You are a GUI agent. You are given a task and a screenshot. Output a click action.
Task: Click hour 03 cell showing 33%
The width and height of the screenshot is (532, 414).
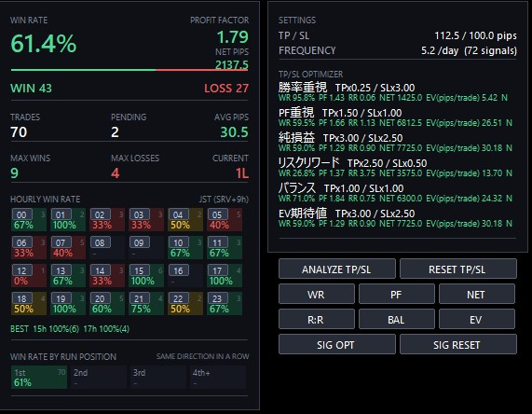146,220
